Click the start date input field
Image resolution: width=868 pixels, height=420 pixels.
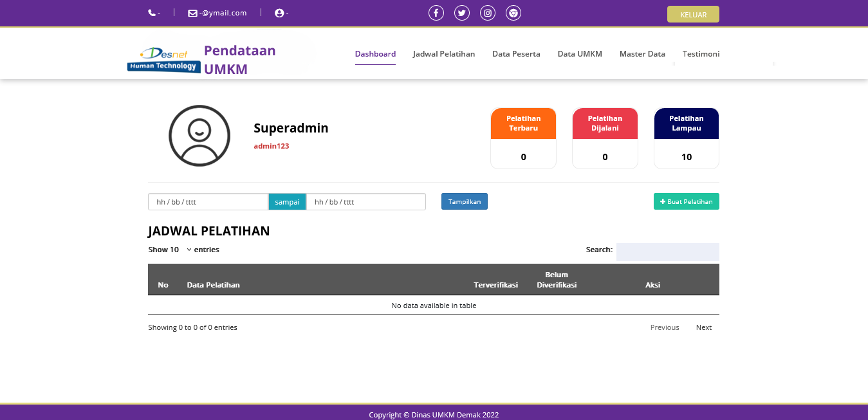(x=208, y=201)
